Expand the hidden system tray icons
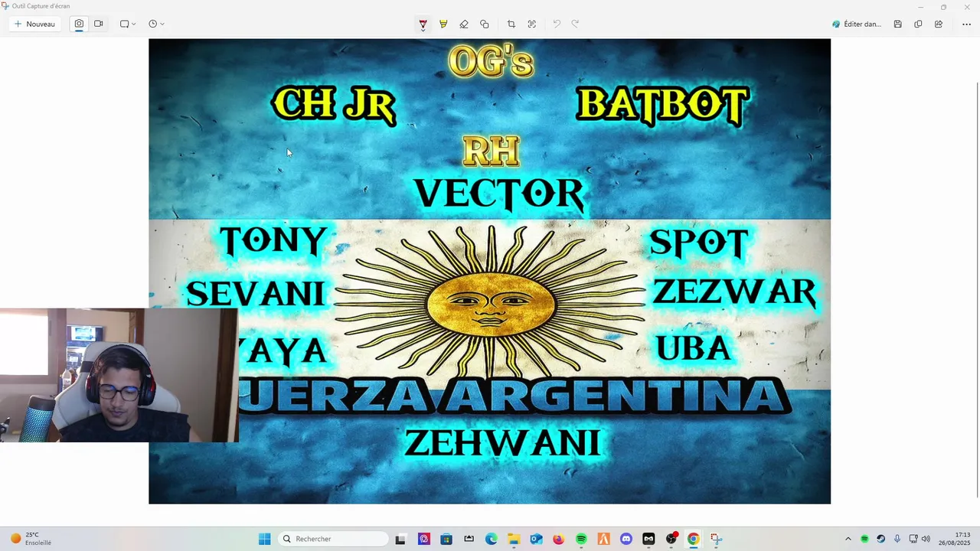Image resolution: width=980 pixels, height=551 pixels. coord(848,539)
